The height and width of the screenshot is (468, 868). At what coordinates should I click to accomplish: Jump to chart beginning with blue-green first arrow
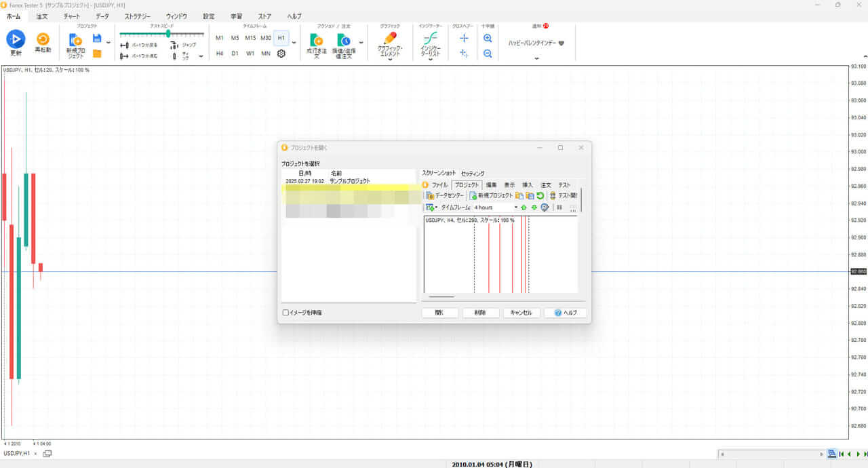(x=842, y=454)
